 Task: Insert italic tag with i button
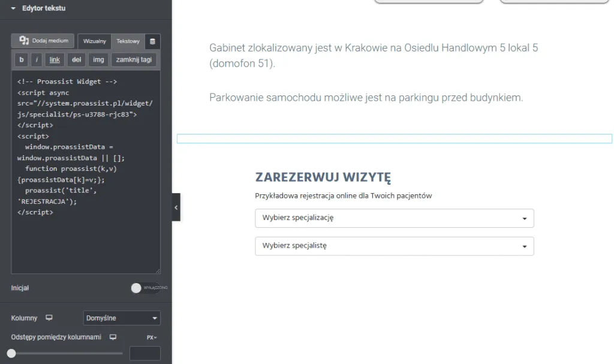coord(37,59)
